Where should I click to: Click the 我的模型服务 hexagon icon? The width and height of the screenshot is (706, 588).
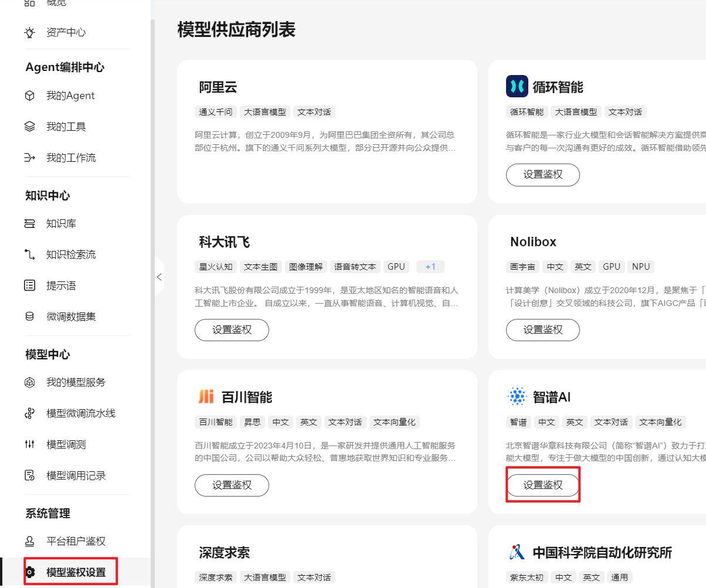(x=30, y=382)
